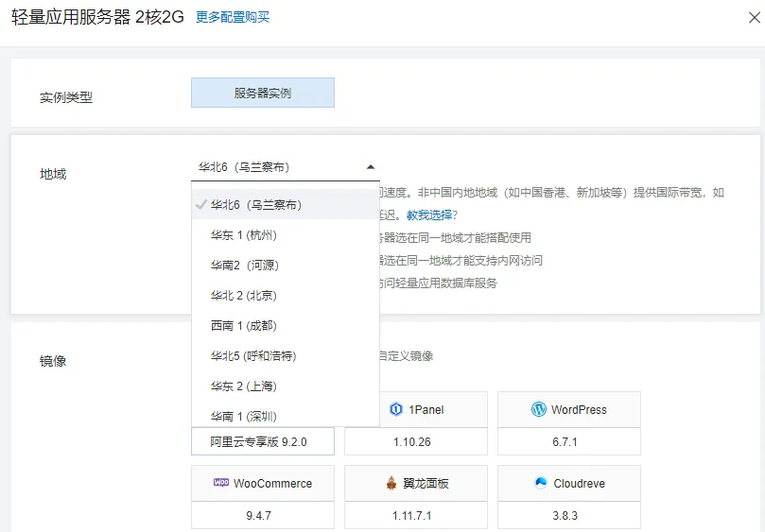
Task: Select the Cloudreve application image
Action: click(569, 483)
